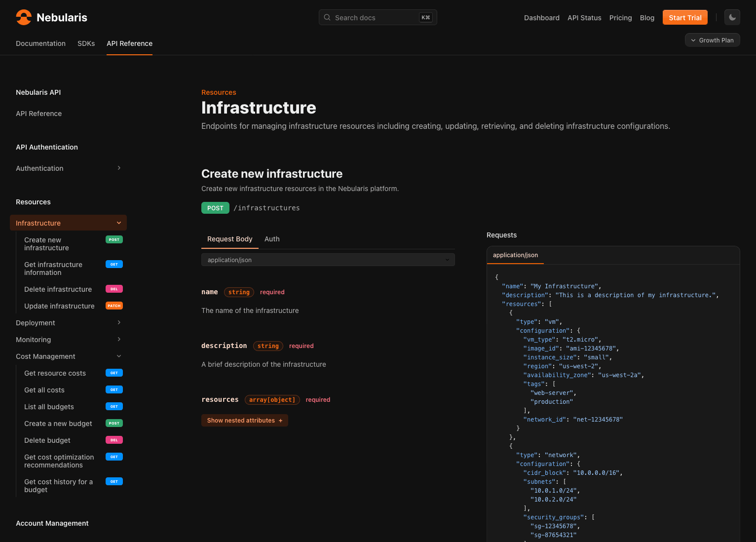756x542 pixels.
Task: Show nested attributes for the resources field
Action: pyautogui.click(x=244, y=420)
